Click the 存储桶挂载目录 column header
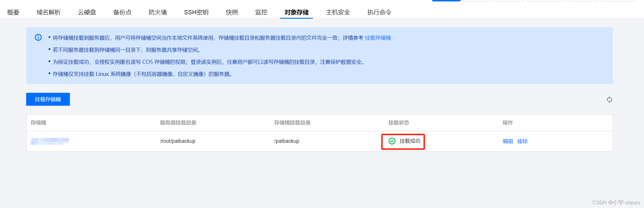644x208 pixels. coord(292,123)
